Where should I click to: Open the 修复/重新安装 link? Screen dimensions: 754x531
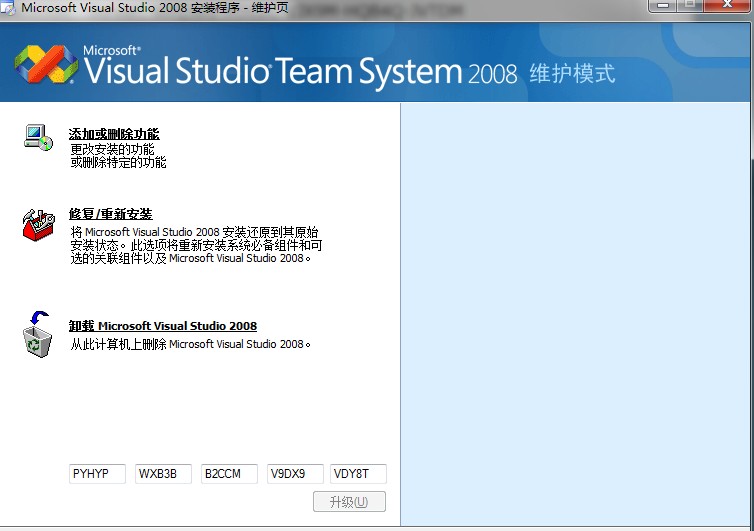click(x=111, y=214)
